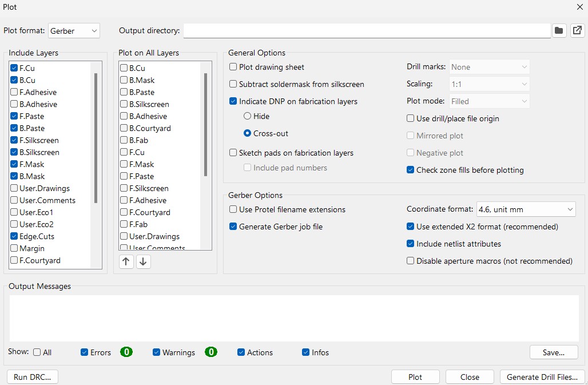Toggle Use Protel filename extensions

tap(233, 209)
